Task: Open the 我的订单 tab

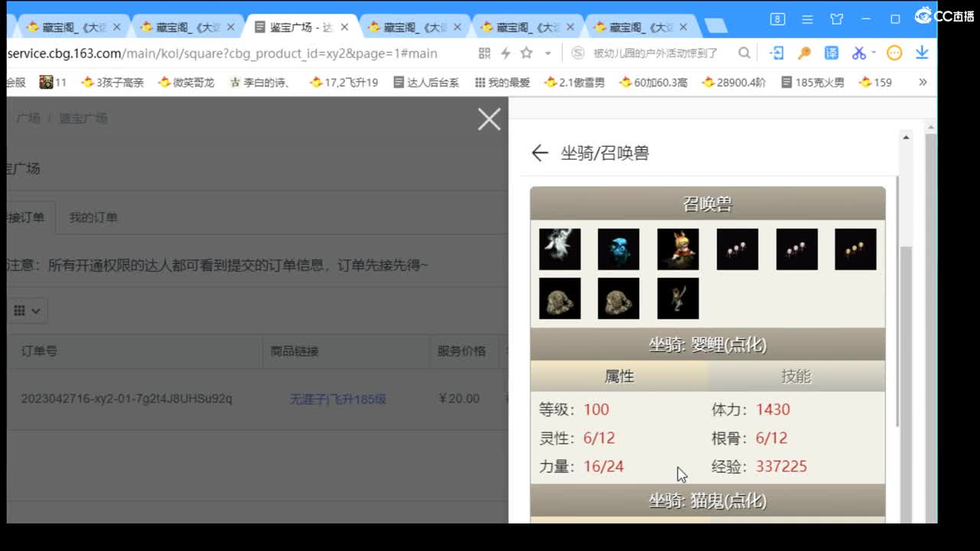Action: tap(93, 217)
